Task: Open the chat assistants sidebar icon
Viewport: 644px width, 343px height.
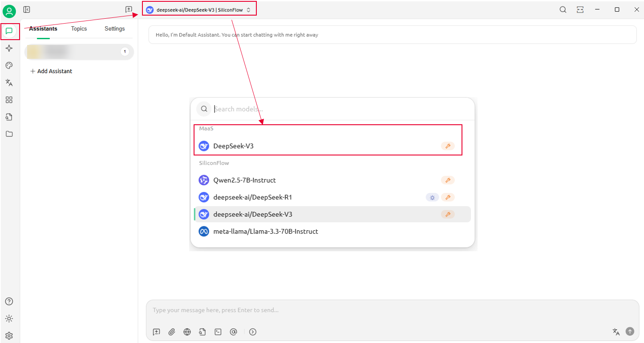Action: coord(9,31)
